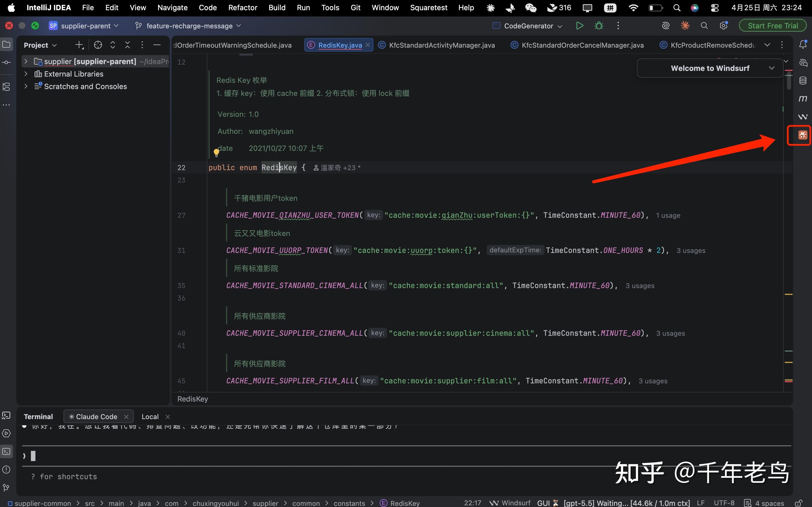Open the Project tool window folder icon
The width and height of the screenshot is (812, 507).
coord(6,44)
